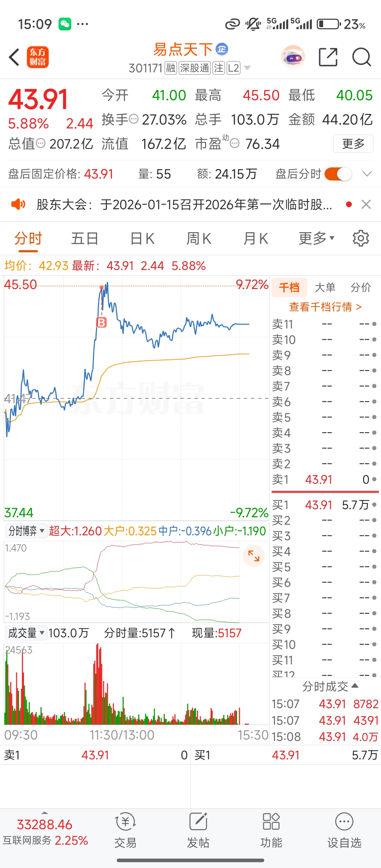The height and width of the screenshot is (868, 381).
Task: Open the 成交量 indicator dropdown
Action: pyautogui.click(x=26, y=633)
